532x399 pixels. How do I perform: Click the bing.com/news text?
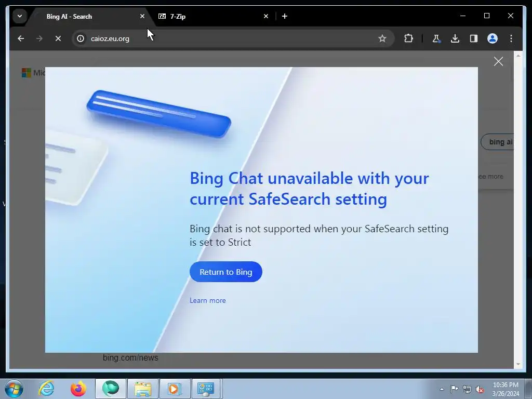click(130, 357)
